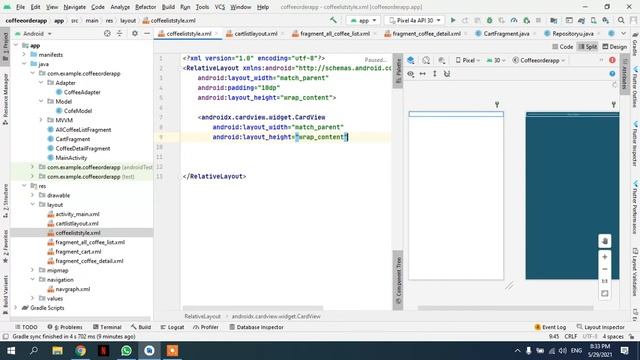Image resolution: width=640 pixels, height=360 pixels.
Task: Click the red error indicator in design toolbar
Action: click(x=612, y=60)
